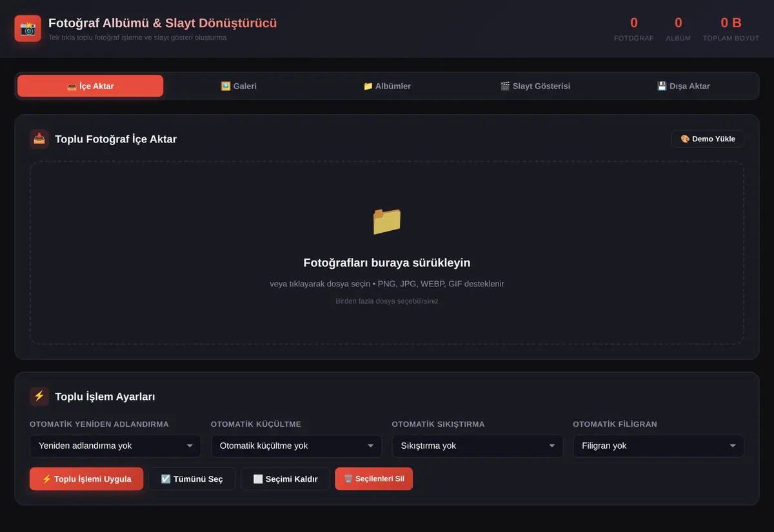Image resolution: width=774 pixels, height=532 pixels.
Task: Clear selection with Seçimi Kaldır
Action: click(285, 479)
